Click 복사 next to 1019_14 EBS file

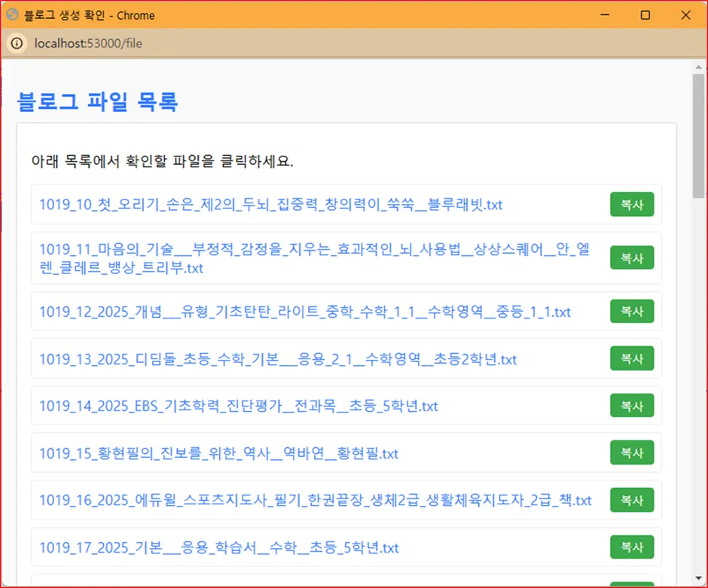[632, 407]
